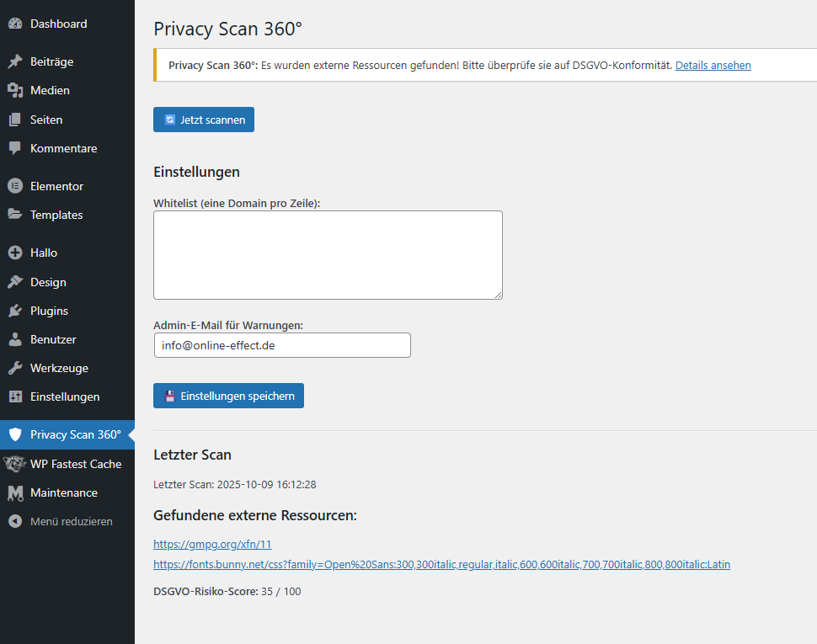Focus the Whitelist domain text area
The image size is (817, 644).
click(x=328, y=254)
